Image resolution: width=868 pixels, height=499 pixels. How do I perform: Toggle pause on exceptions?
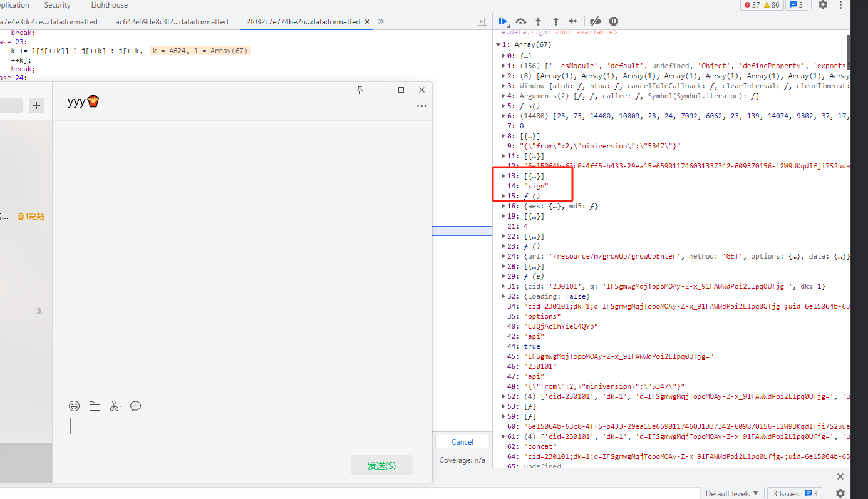[x=614, y=21]
